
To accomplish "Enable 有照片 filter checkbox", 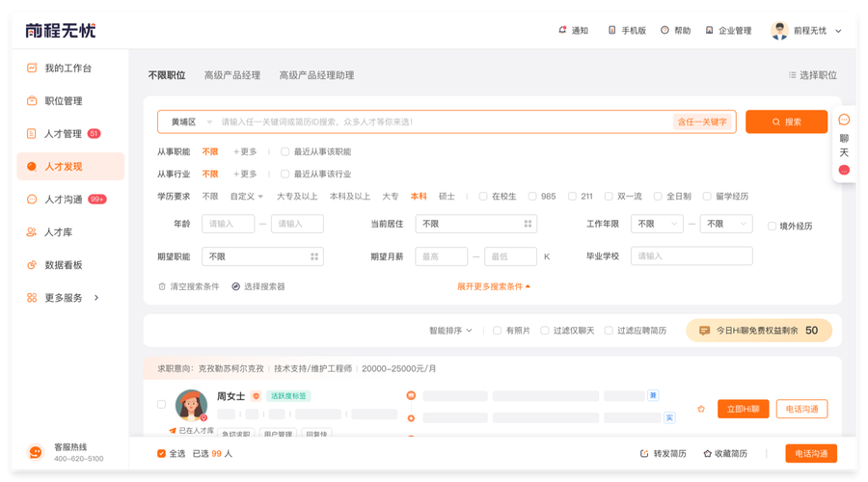I will [x=497, y=331].
